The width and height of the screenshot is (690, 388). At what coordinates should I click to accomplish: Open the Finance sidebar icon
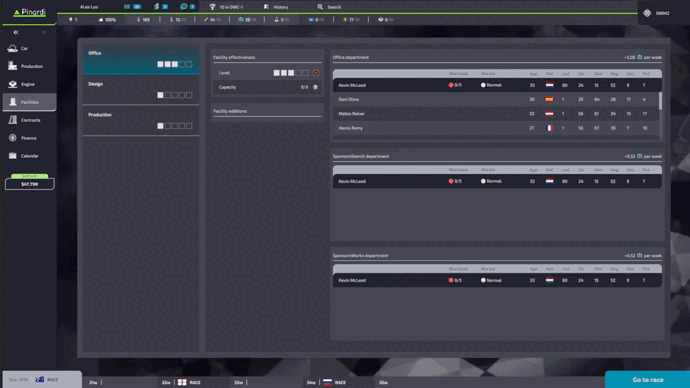[x=13, y=138]
